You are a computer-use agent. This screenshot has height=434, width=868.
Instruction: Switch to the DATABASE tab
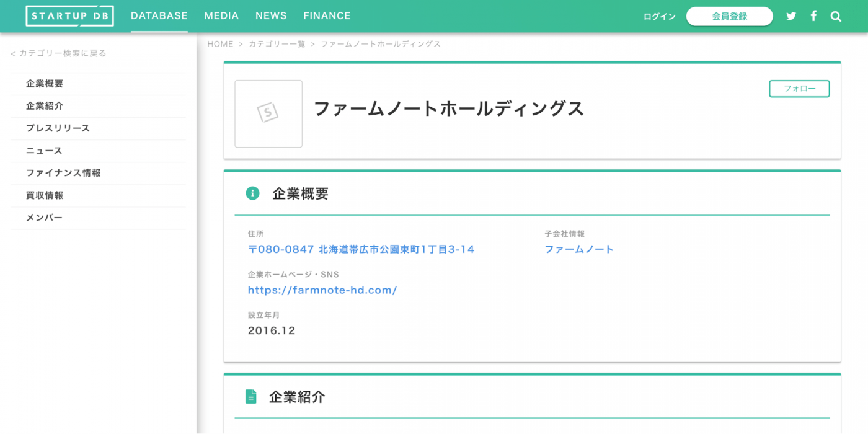[159, 15]
